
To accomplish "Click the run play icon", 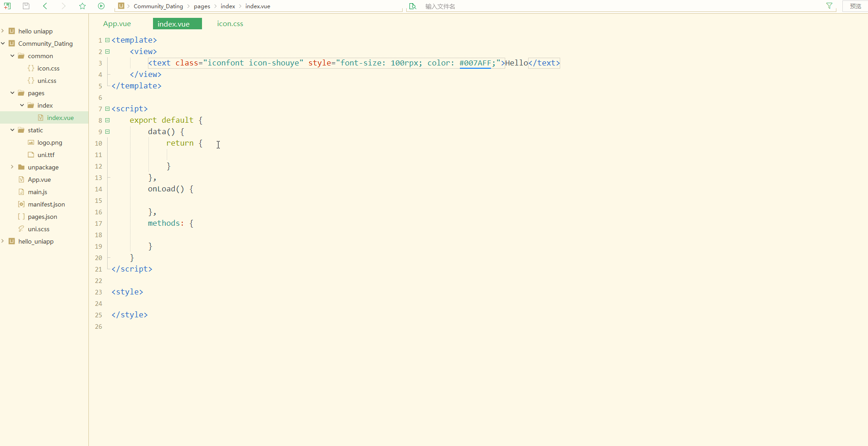I will (101, 6).
